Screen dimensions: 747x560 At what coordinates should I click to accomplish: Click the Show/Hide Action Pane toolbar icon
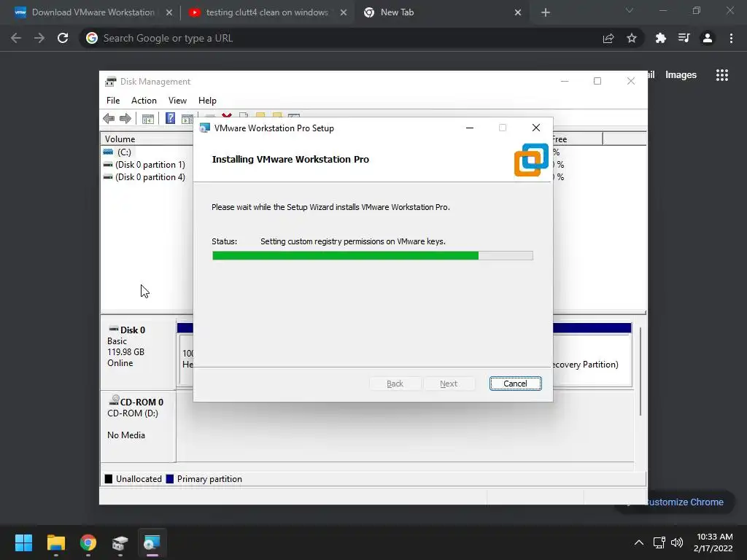187,119
